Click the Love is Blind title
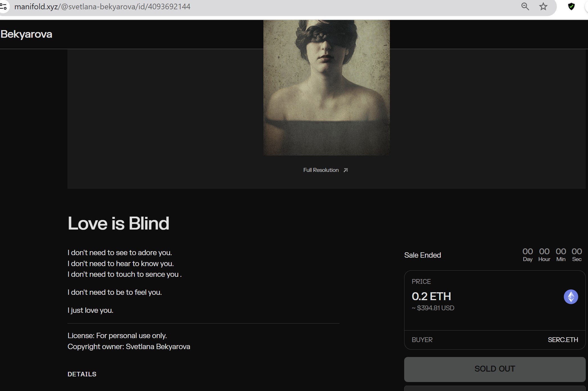Image resolution: width=588 pixels, height=391 pixels. [118, 223]
